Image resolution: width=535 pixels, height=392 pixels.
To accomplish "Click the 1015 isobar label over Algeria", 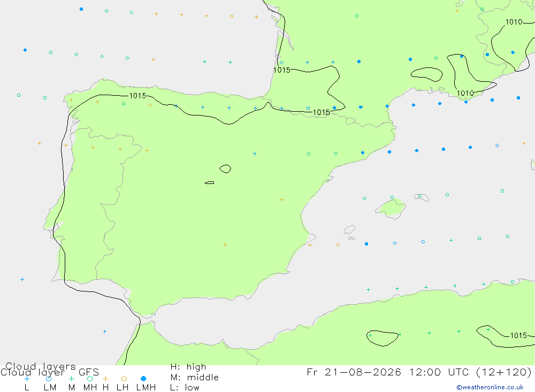I will (x=518, y=335).
